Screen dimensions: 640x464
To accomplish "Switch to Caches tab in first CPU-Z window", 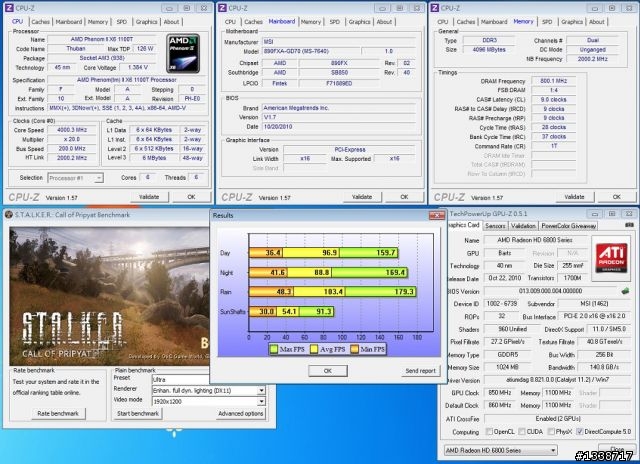I will [40, 22].
